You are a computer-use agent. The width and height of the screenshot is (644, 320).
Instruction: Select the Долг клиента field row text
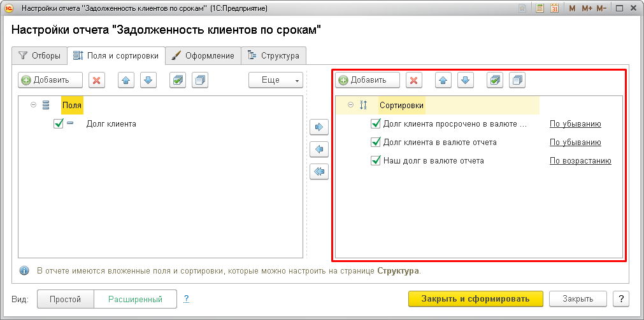111,123
